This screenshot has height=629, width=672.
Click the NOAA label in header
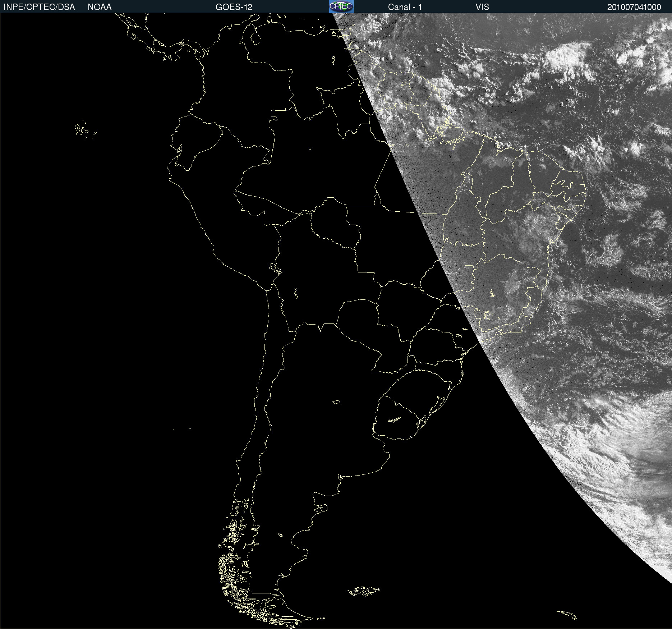point(100,7)
